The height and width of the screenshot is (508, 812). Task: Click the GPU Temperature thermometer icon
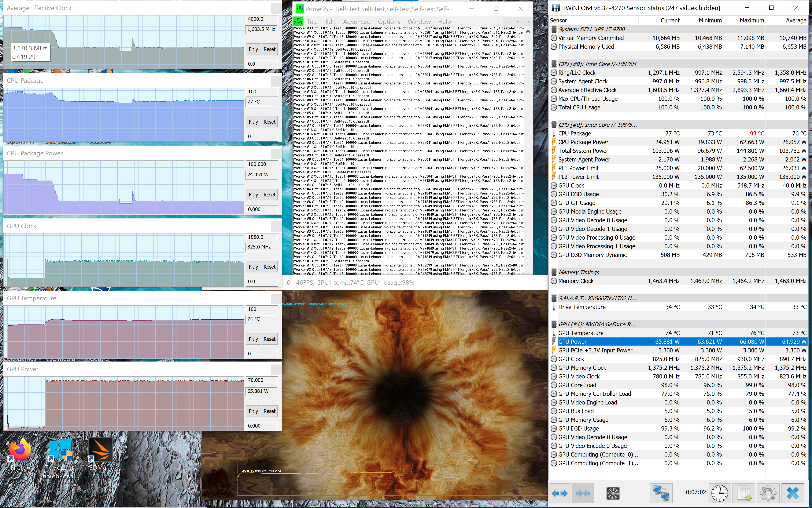pos(554,333)
